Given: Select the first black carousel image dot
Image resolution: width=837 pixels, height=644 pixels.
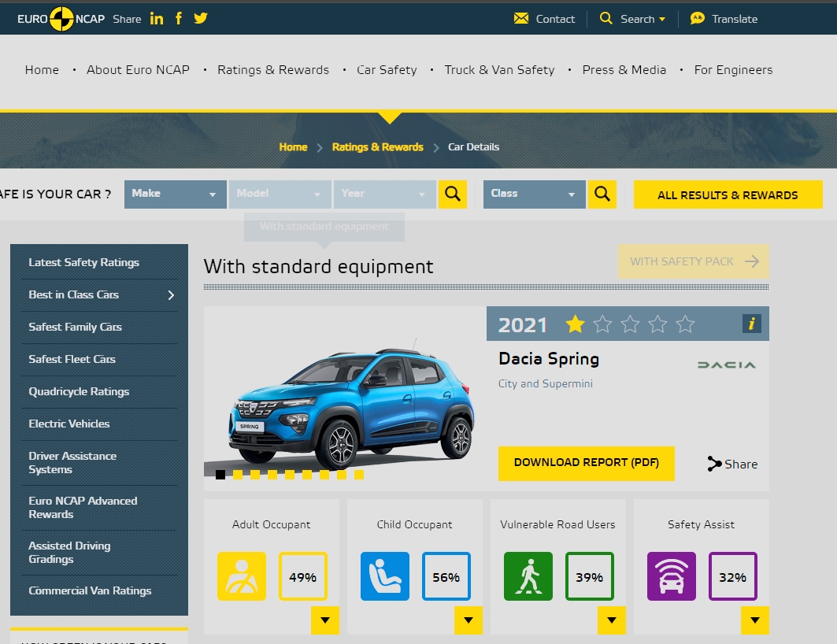Looking at the screenshot, I should point(220,475).
